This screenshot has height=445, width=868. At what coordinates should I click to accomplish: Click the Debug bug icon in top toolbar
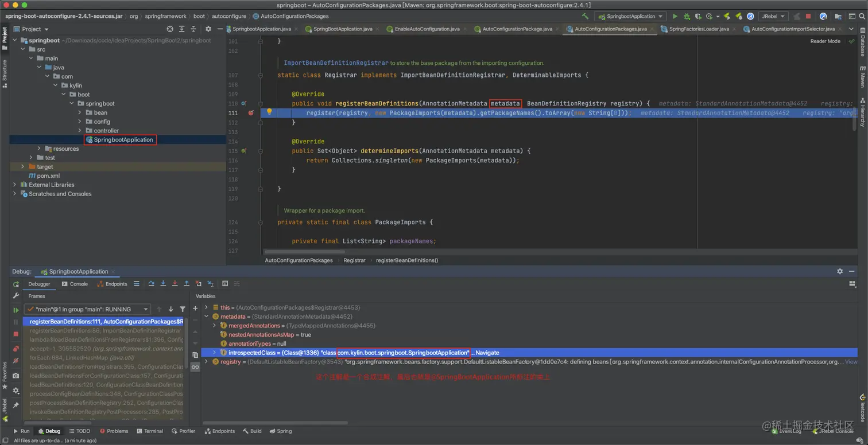click(685, 17)
